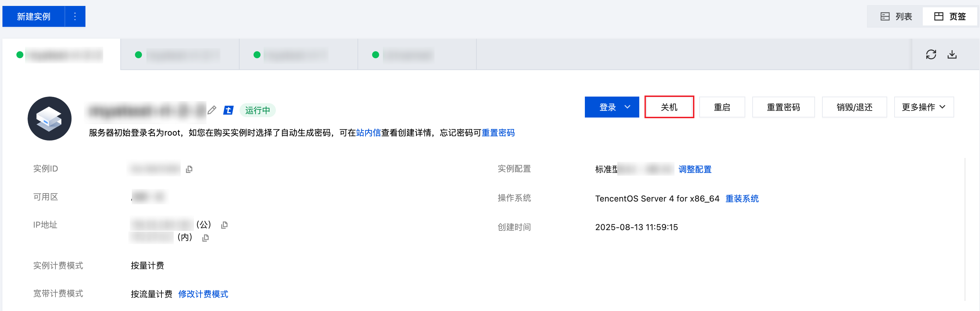Expand the 更多操作 dropdown menu
Viewport: 980px width, 311px height.
point(923,107)
